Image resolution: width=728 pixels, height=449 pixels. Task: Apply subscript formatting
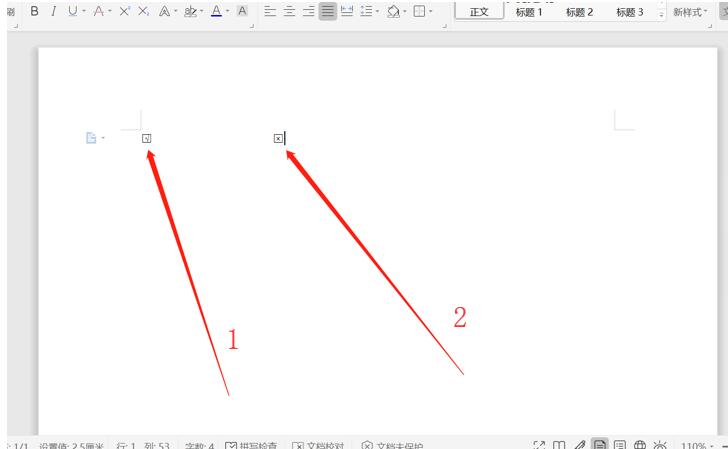coord(144,11)
